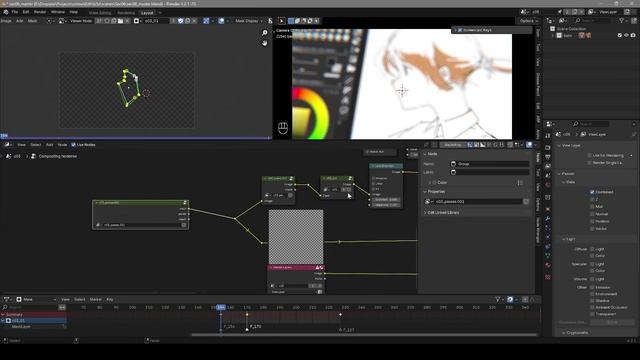The image size is (640, 360).
Task: Enable the Normal pass checkbox
Action: (x=592, y=214)
